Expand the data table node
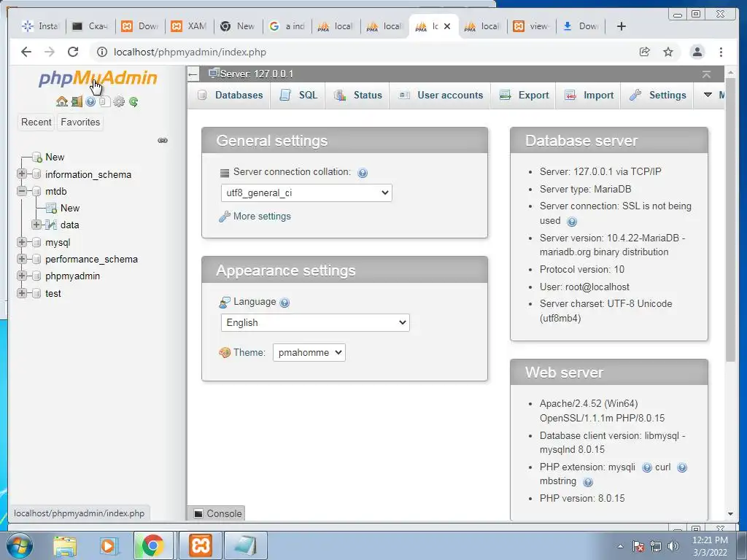 click(36, 225)
